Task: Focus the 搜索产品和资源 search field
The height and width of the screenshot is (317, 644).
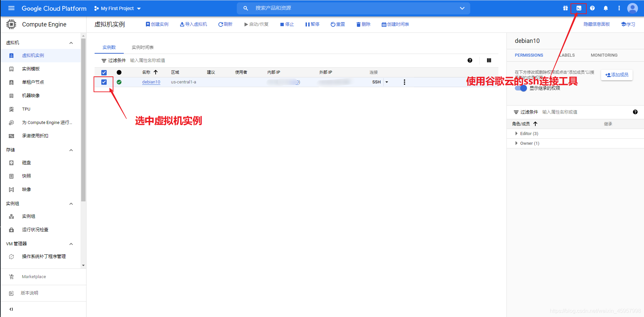Action: [x=354, y=8]
